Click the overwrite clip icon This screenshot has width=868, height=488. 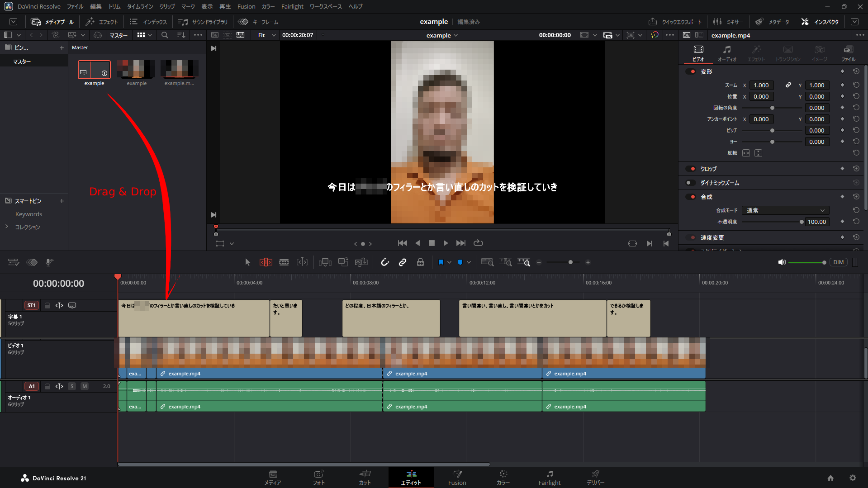coord(343,262)
